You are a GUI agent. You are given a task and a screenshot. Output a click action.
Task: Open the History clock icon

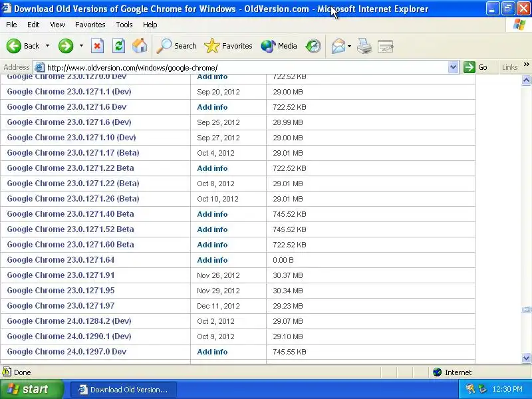[x=313, y=46]
